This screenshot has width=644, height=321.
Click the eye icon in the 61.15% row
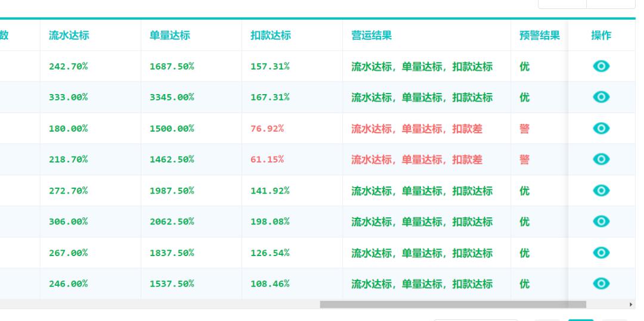tap(601, 159)
